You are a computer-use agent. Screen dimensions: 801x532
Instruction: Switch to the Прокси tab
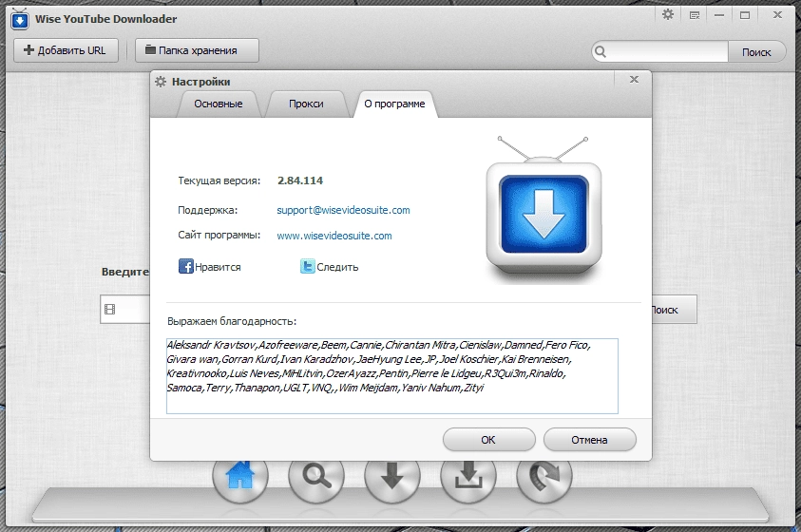[306, 104]
